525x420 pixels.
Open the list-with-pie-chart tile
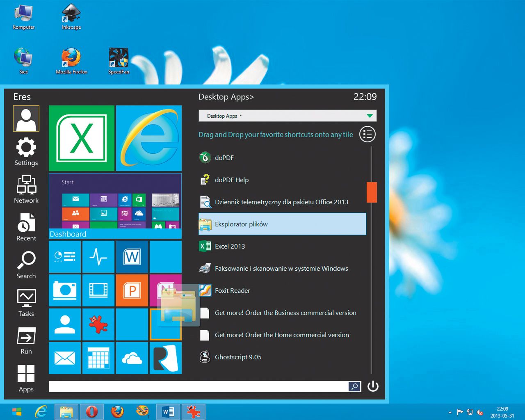tap(65, 257)
